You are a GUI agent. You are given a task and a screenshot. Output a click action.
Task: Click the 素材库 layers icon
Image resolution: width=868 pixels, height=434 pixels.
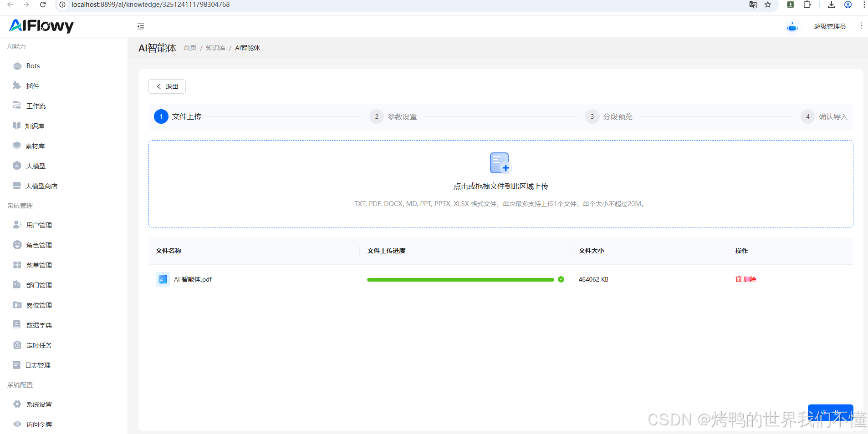point(17,146)
